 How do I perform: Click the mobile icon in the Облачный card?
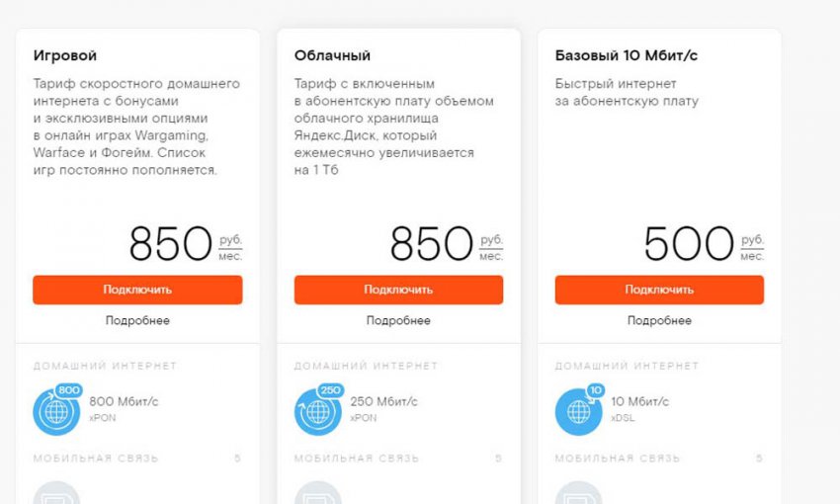[x=317, y=492]
